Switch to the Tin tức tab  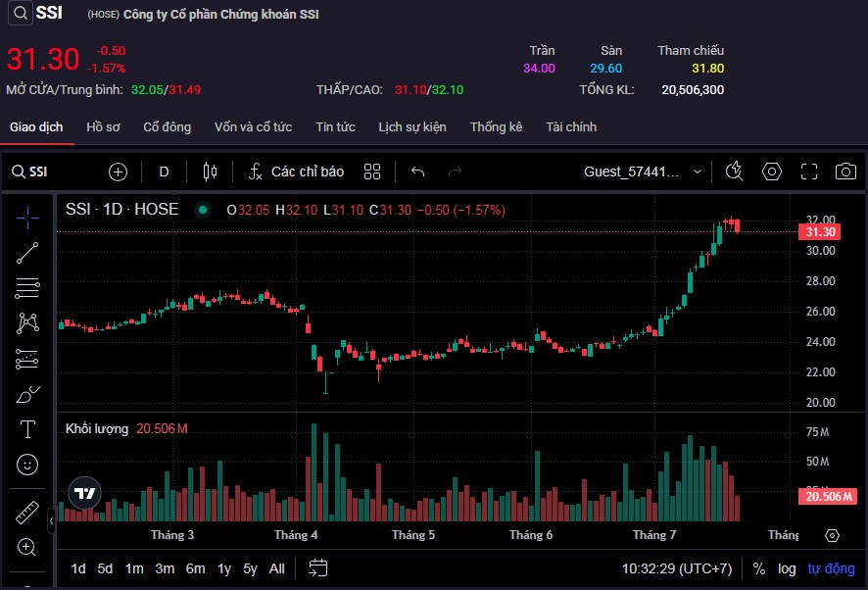point(335,127)
